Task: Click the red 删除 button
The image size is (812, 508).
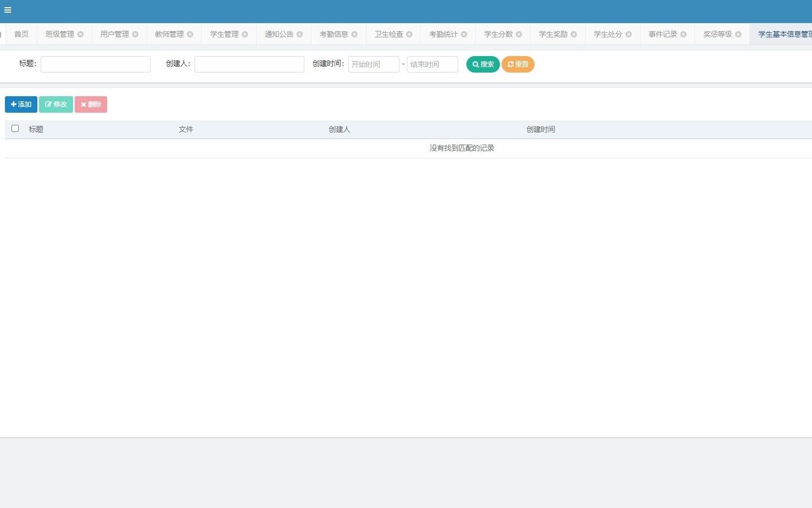Action: pos(91,104)
